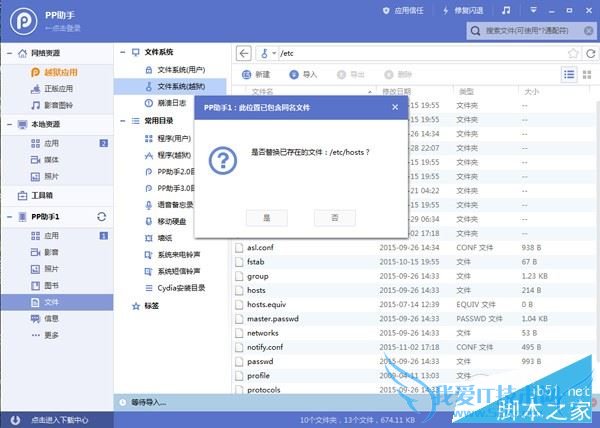Select 越狱应用 in sidebar

click(54, 72)
